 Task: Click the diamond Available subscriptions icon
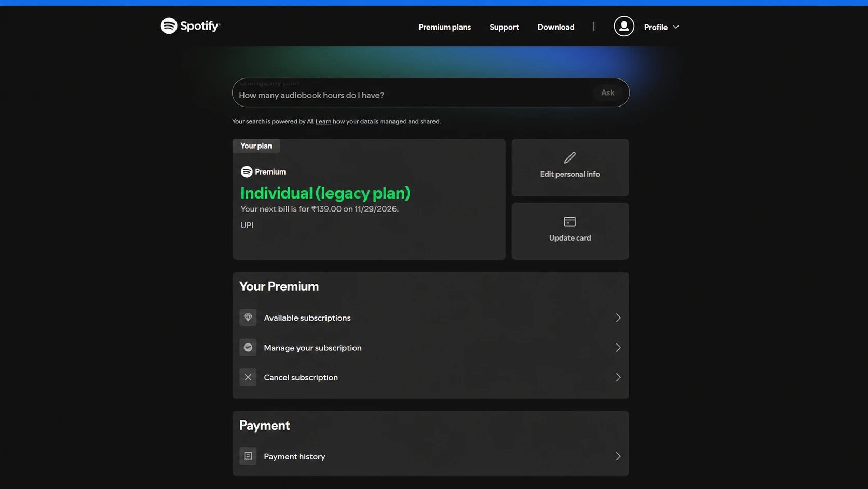pos(248,318)
